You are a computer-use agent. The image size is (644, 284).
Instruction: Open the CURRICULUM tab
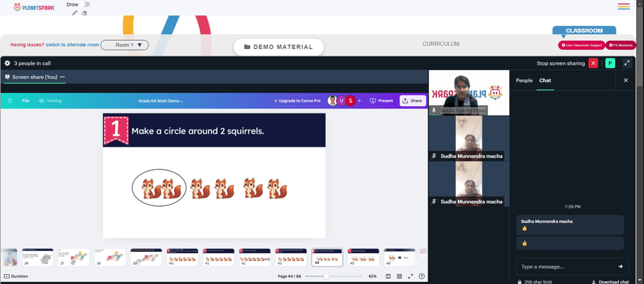pos(440,44)
